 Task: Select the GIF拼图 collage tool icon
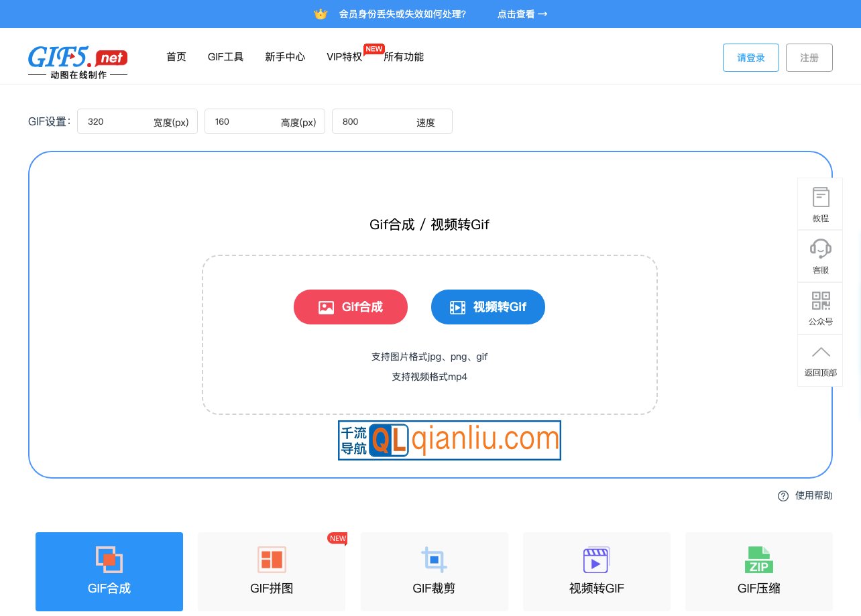coord(272,560)
